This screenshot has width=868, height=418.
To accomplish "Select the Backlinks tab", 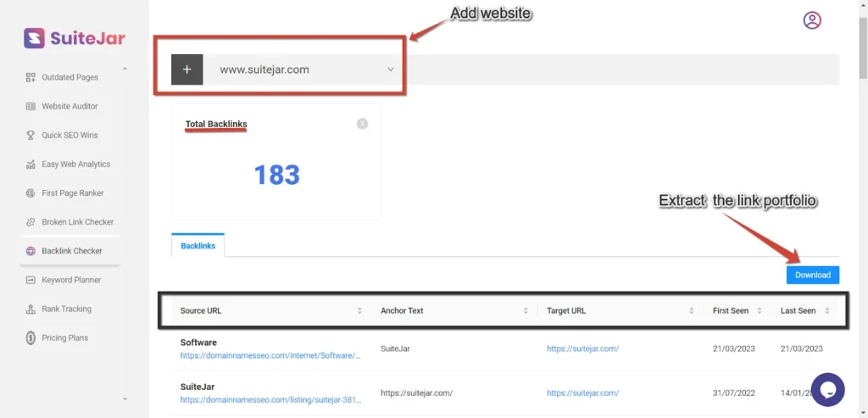I will (198, 245).
